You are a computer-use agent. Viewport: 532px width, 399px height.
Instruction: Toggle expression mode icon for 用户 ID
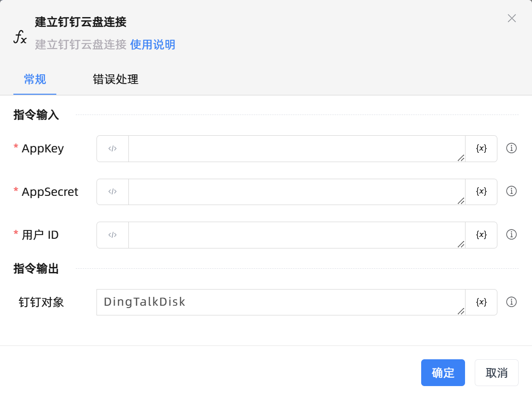coord(113,235)
